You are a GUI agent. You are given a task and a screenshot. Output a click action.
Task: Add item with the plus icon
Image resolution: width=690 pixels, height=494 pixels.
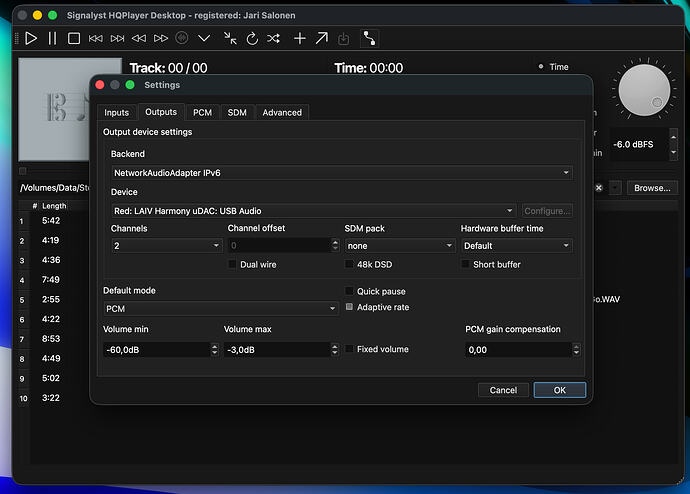300,39
